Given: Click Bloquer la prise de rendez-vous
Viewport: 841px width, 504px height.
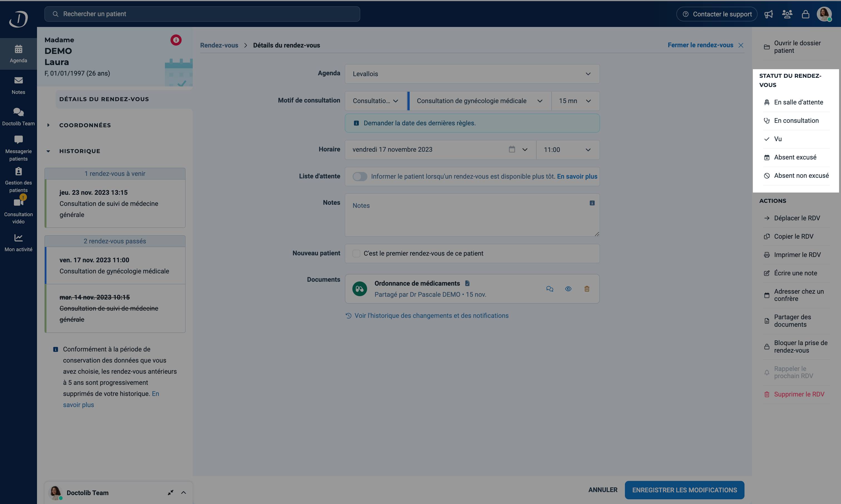Looking at the screenshot, I should coord(797,346).
